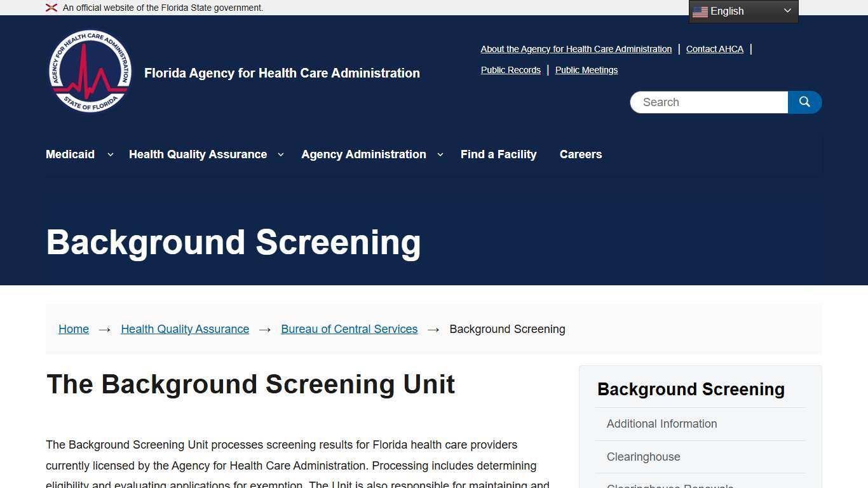Click the arrow between Home and Health Quality Assurance
This screenshot has height=488, width=868.
104,329
